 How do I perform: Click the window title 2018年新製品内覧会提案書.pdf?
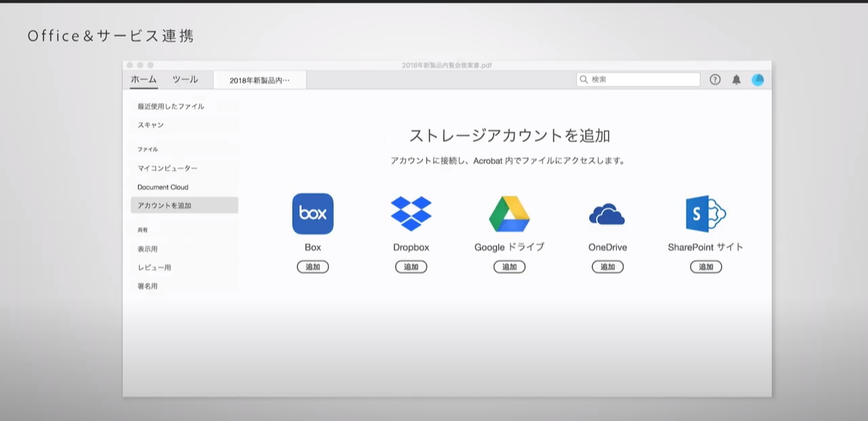click(447, 65)
